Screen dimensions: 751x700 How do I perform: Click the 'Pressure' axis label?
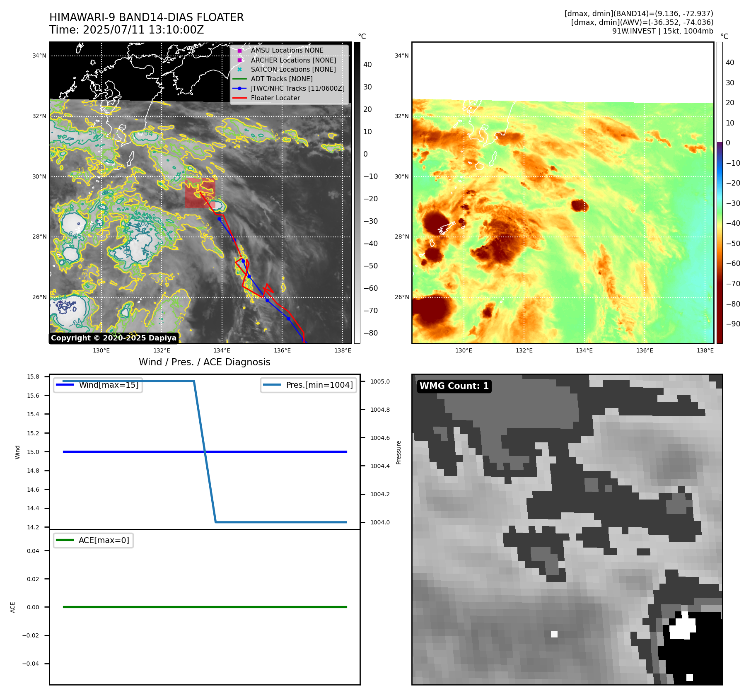click(399, 452)
